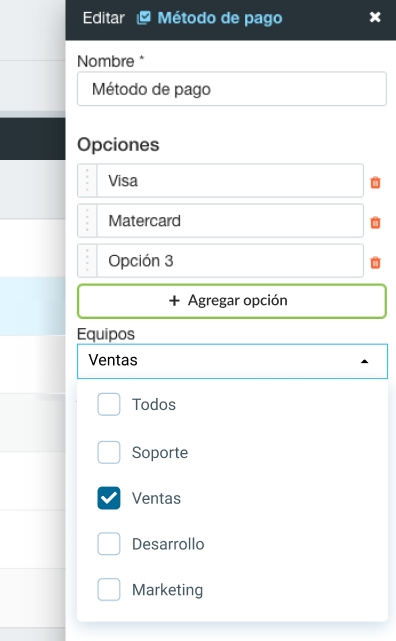Click the Método de pago header link
The image size is (396, 641).
click(x=220, y=18)
